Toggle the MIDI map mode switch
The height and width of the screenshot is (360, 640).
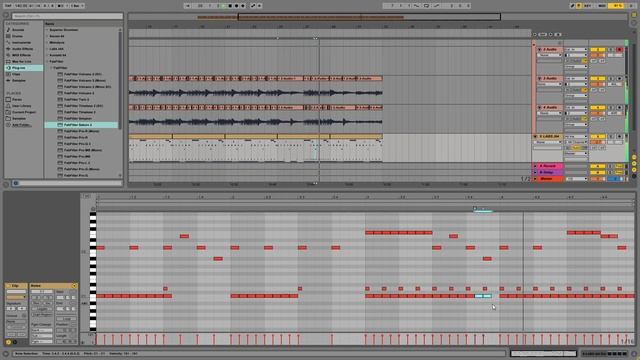click(x=602, y=6)
